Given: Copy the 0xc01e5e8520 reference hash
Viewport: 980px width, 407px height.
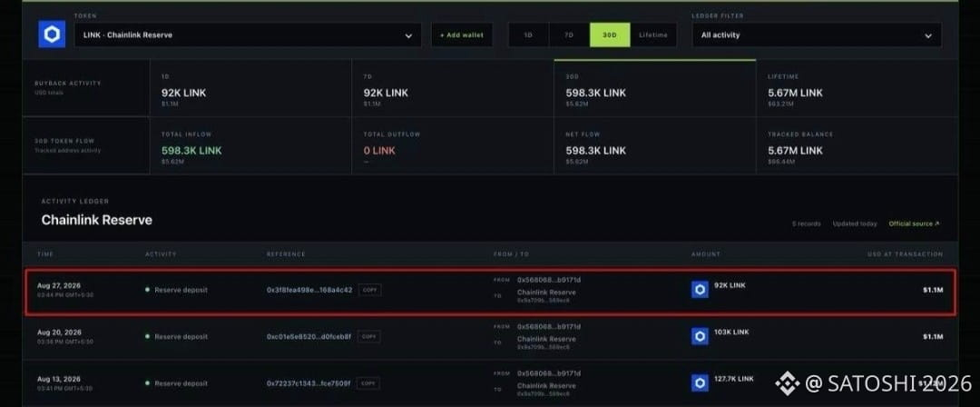Looking at the screenshot, I should coord(368,336).
